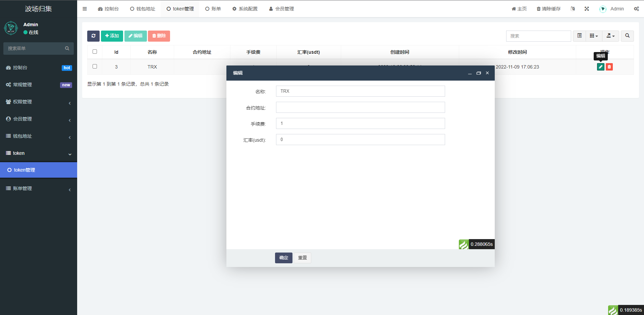
Task: Toggle table card view icon
Action: (579, 36)
